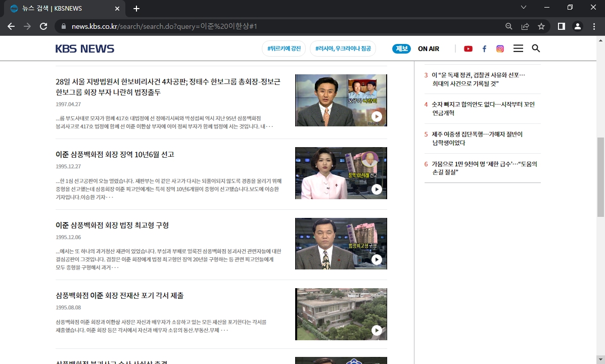Image resolution: width=605 pixels, height=364 pixels.
Task: Open the #튀르키예 강진 hashtag
Action: [x=284, y=49]
